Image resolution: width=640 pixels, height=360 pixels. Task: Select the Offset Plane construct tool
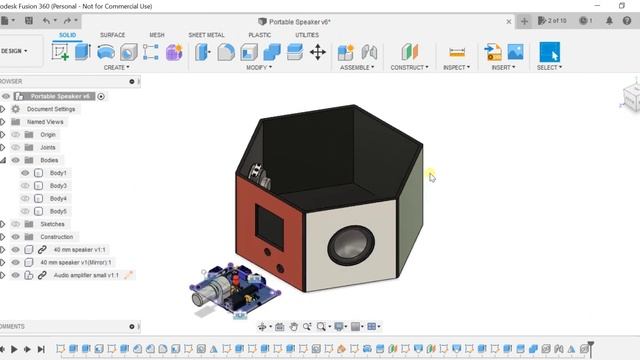coord(409,52)
